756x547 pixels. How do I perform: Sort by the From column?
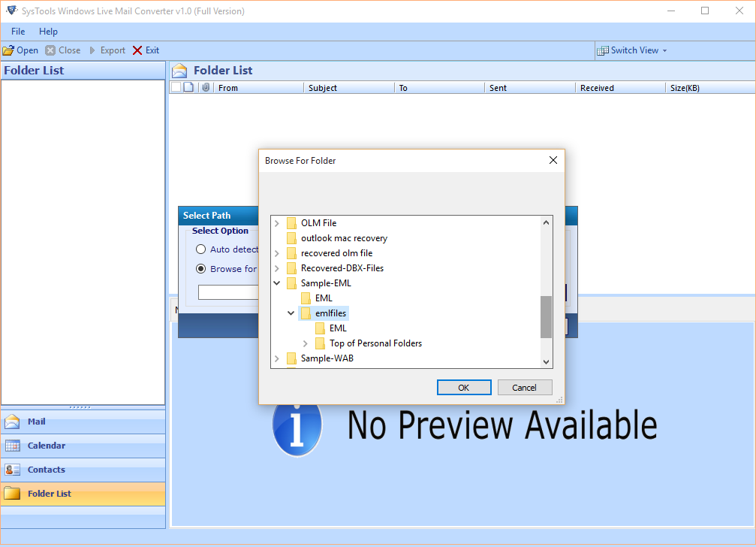click(x=258, y=88)
